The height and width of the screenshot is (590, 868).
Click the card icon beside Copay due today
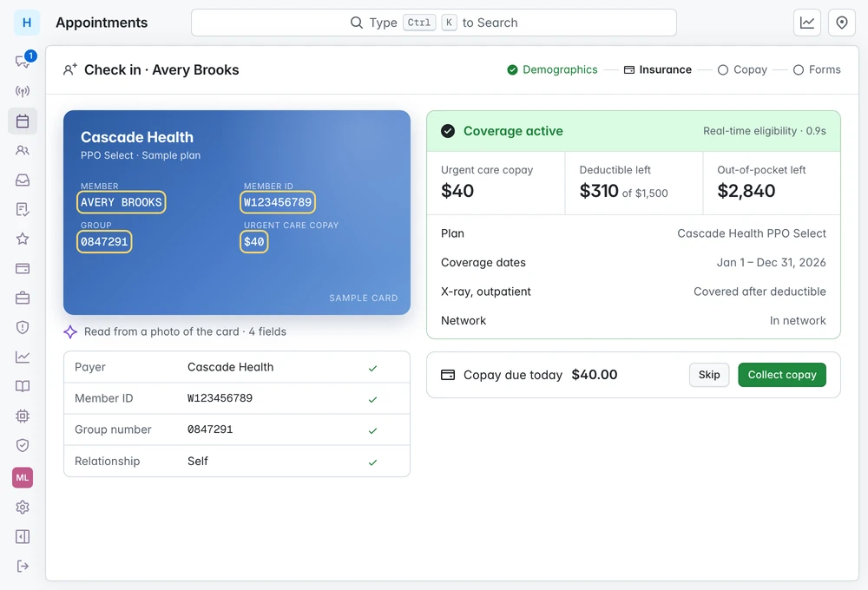448,375
